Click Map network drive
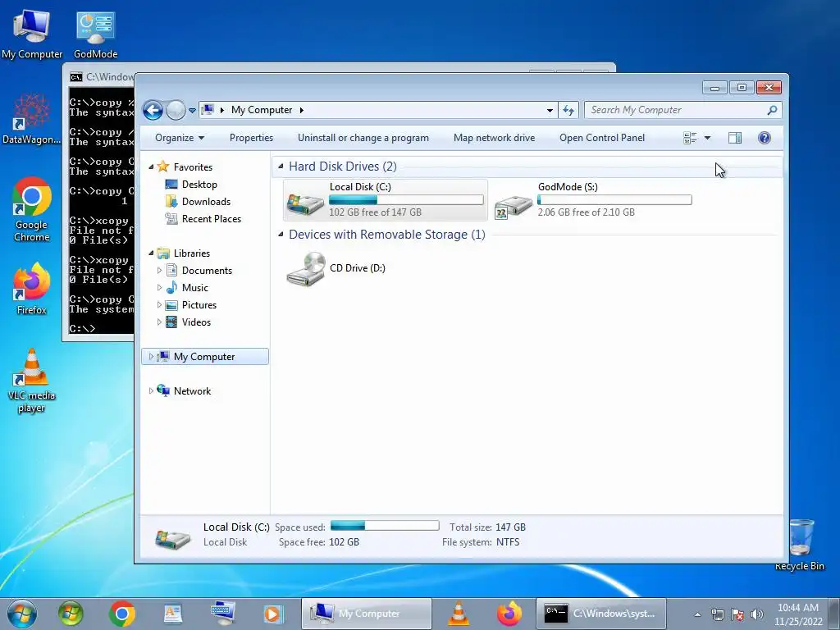Screen dimensions: 840x630 (494, 138)
